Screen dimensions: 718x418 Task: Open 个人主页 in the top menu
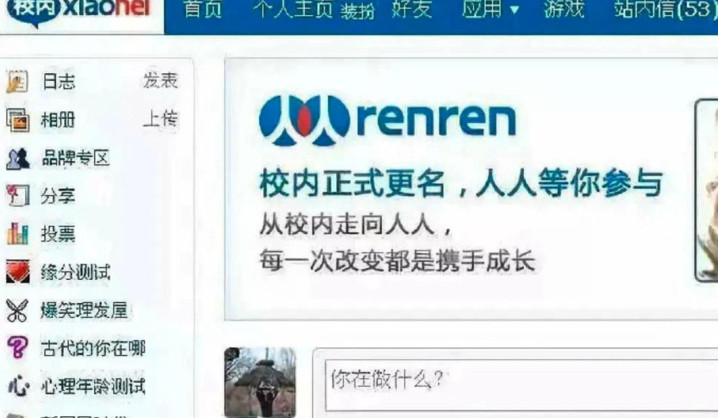pyautogui.click(x=292, y=9)
